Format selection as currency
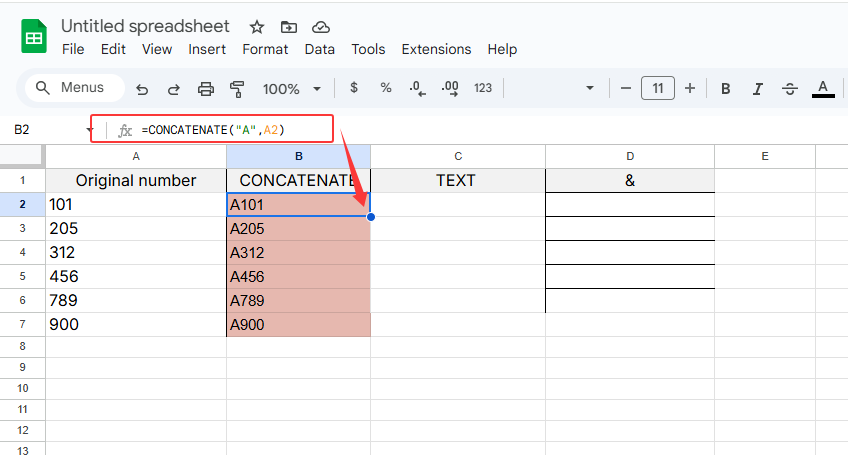This screenshot has height=455, width=848. click(353, 88)
